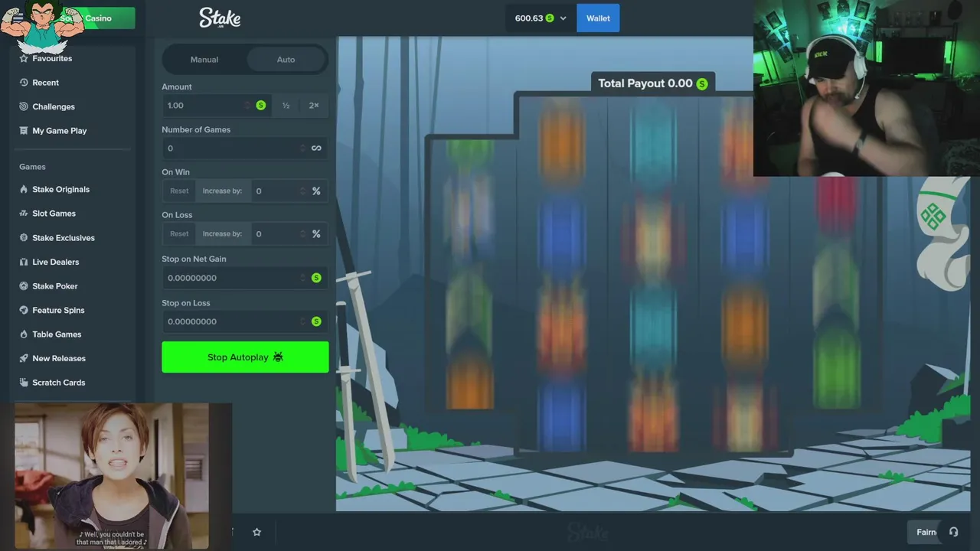Image resolution: width=980 pixels, height=551 pixels.
Task: Click On Loss percentage stepper arrows
Action: [302, 234]
